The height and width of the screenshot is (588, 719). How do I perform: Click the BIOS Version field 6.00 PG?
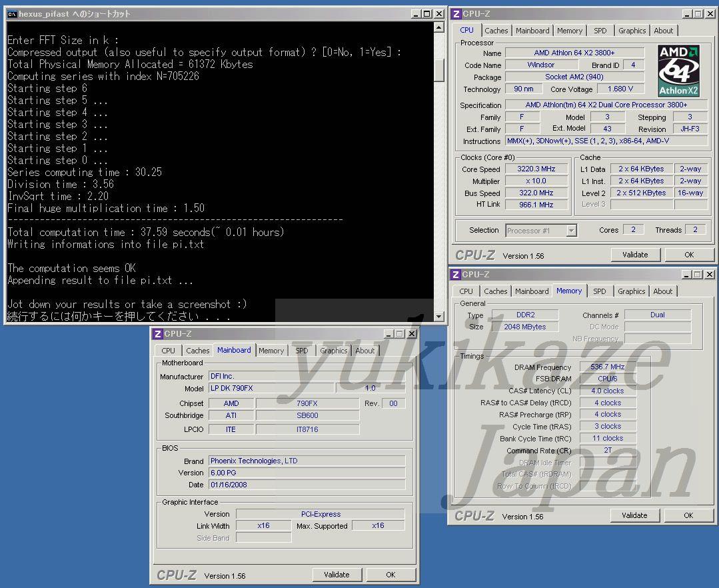[307, 473]
